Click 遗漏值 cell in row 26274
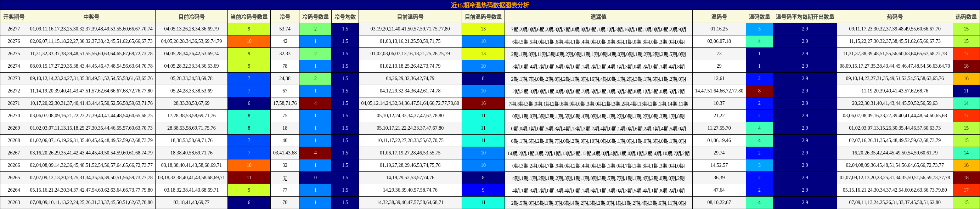The height and width of the screenshot is (209, 980). (598, 66)
